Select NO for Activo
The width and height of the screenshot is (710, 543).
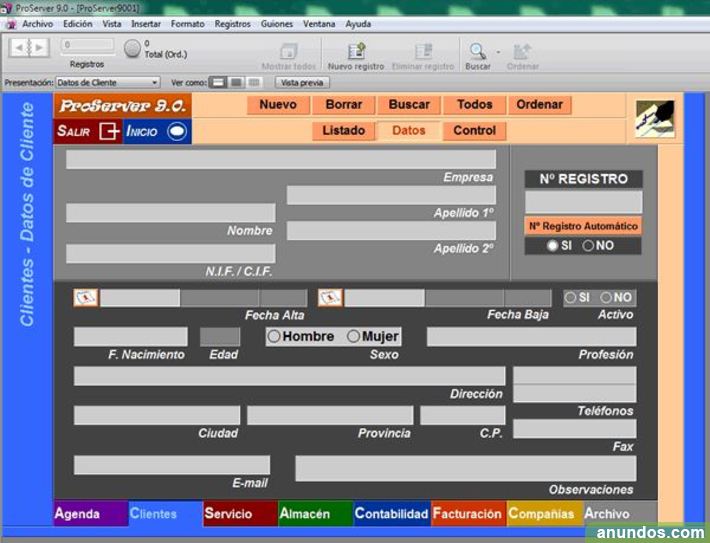tap(606, 298)
